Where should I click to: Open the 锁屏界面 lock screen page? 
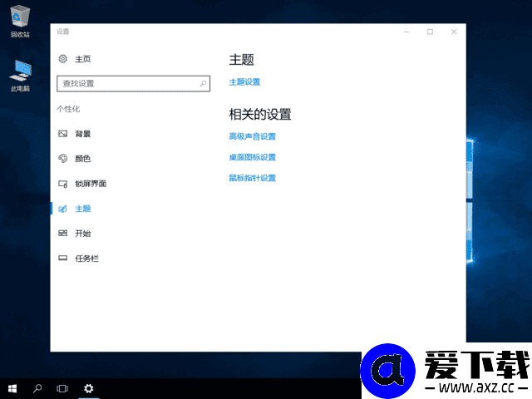[91, 184]
